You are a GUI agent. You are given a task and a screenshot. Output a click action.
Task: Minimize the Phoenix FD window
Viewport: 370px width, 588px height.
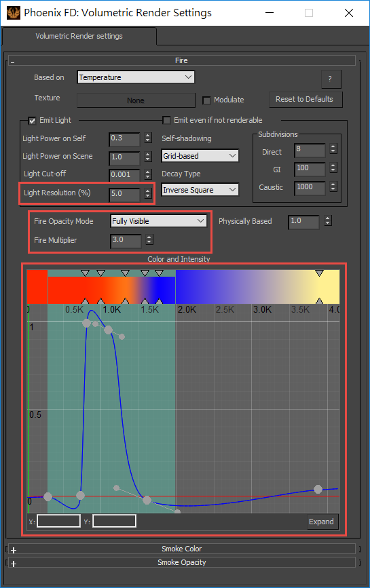pos(270,13)
